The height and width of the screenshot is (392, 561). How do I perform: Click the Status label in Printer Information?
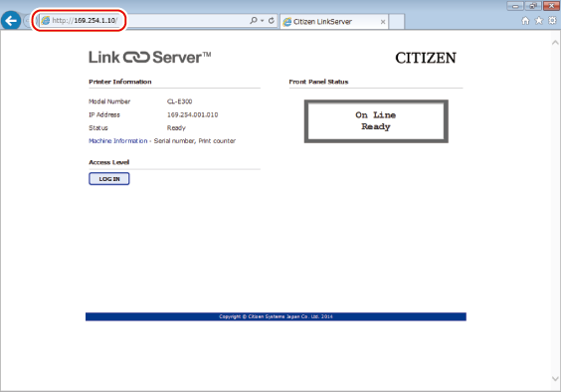[x=98, y=127]
